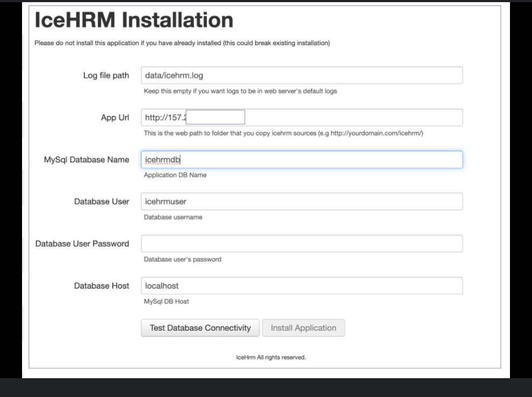Click the Database User input field
The image size is (532, 397).
click(x=301, y=201)
